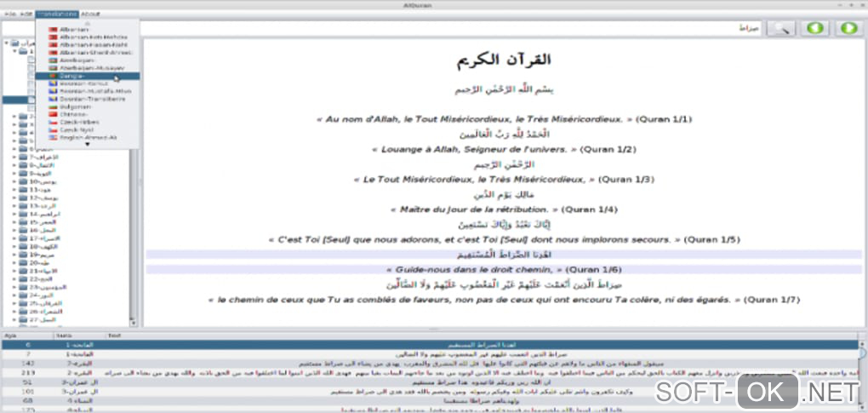Click the menu's scroll-down arrow
Image resolution: width=868 pixels, height=413 pixels.
88,145
